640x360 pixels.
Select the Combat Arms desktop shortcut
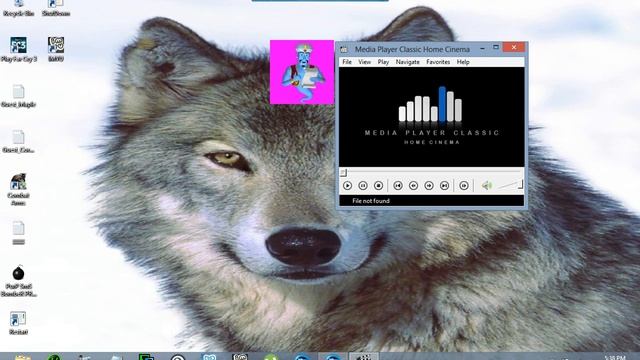pos(18,190)
